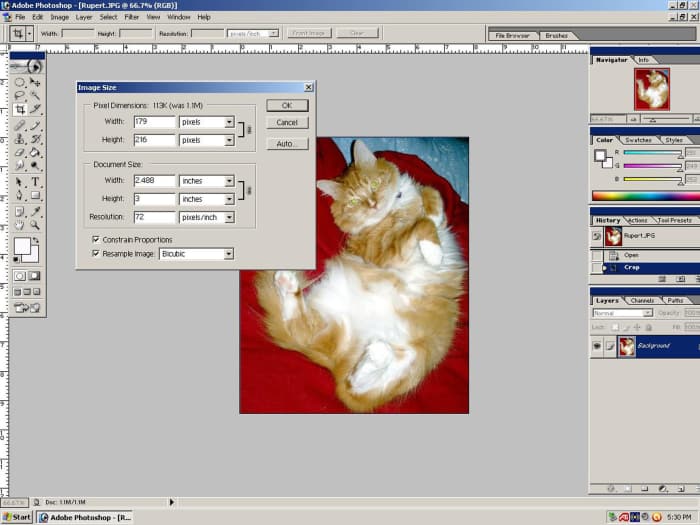Switch to the Channels tab
Screen dimensions: 700x525
[642, 300]
